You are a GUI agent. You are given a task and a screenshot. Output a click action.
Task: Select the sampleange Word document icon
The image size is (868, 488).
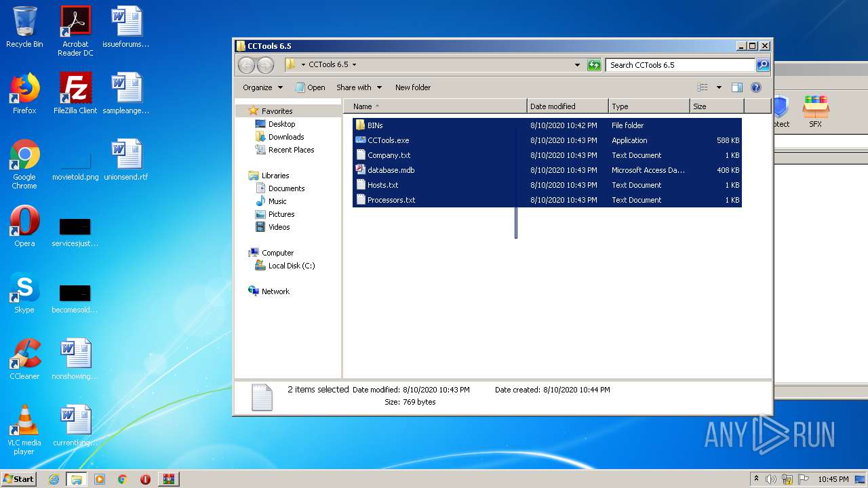click(126, 94)
